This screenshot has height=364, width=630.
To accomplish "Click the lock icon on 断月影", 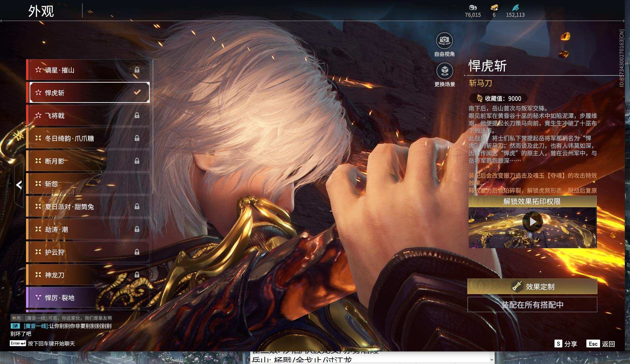I will click(137, 161).
